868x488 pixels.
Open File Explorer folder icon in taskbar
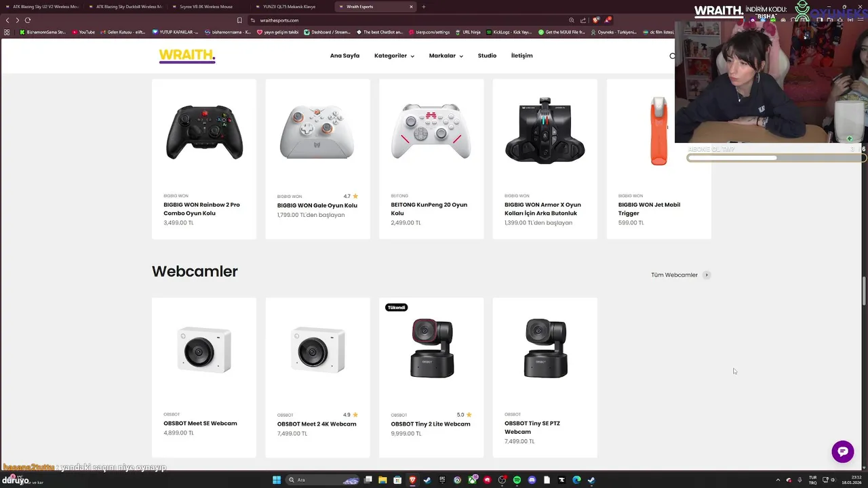click(x=382, y=480)
